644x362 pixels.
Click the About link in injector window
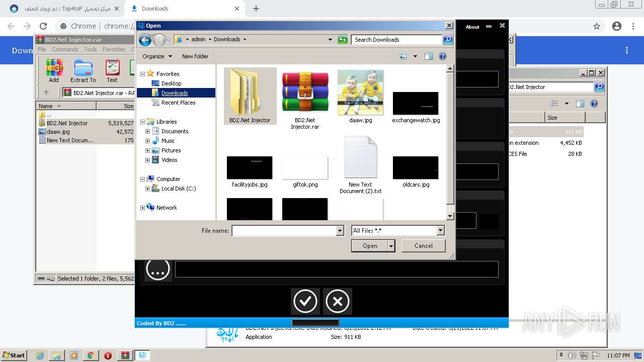pyautogui.click(x=472, y=27)
